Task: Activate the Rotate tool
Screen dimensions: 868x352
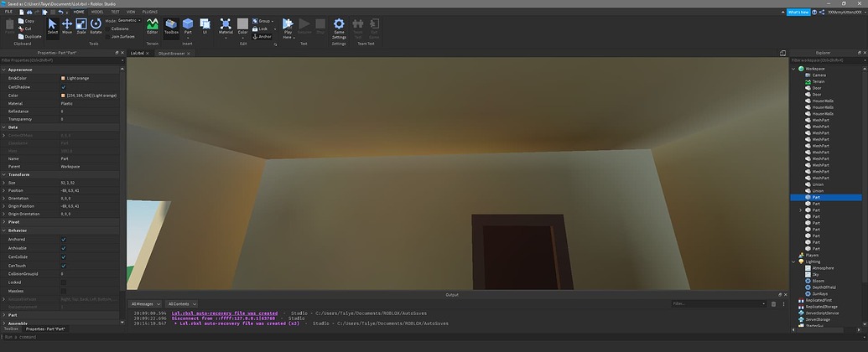Action: pos(96,26)
